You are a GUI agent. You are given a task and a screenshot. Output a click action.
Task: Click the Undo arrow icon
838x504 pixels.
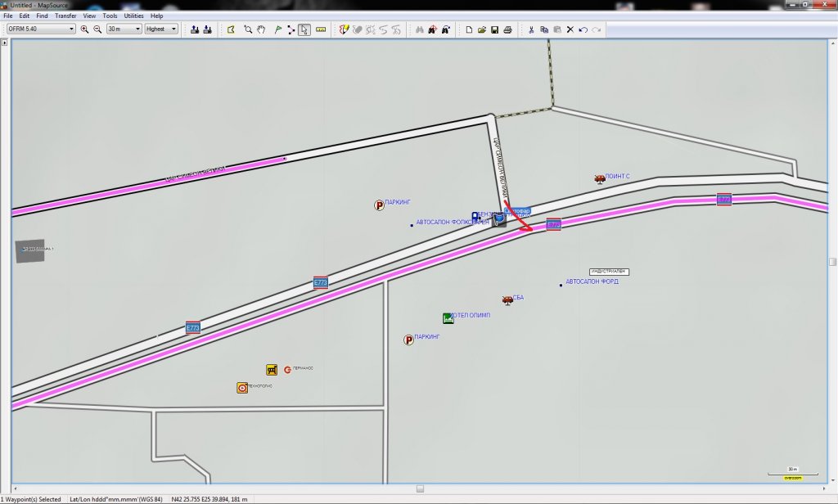pos(583,29)
